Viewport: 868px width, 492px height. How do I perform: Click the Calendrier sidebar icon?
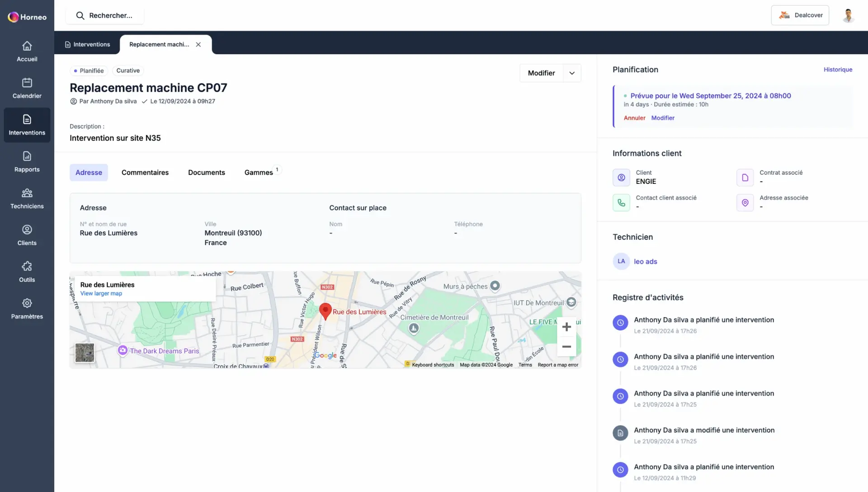click(x=27, y=88)
